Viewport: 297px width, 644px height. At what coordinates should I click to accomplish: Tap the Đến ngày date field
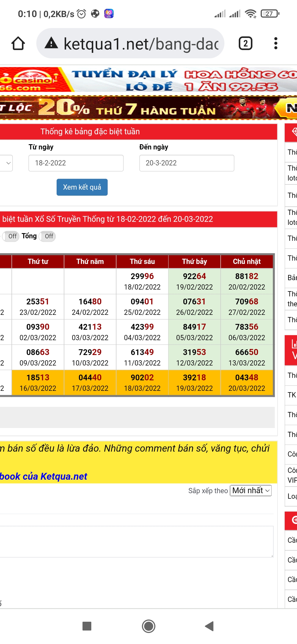(x=186, y=163)
